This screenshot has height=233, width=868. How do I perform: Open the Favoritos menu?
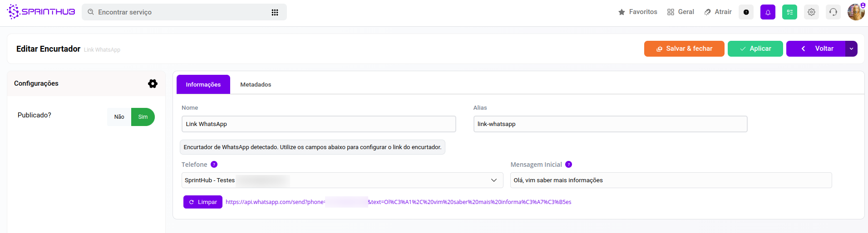coord(638,12)
